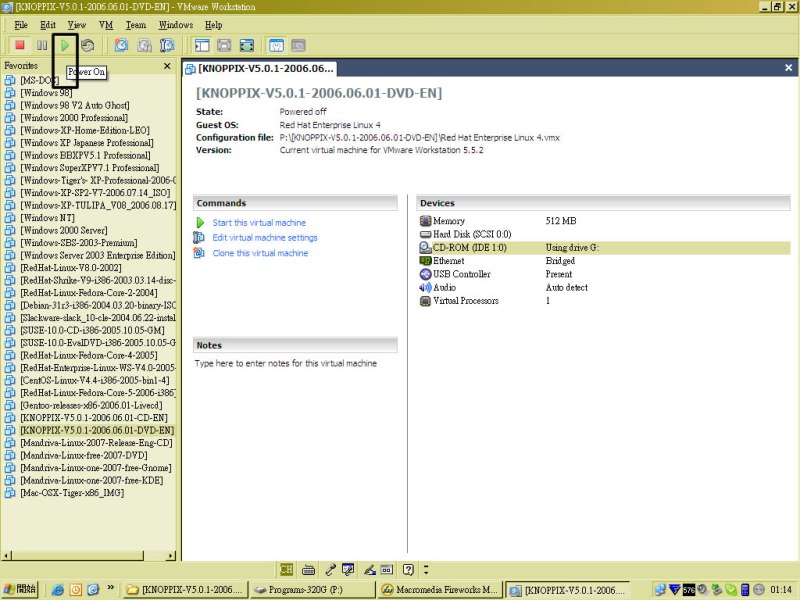Open the Team menu
This screenshot has width=800, height=600.
click(x=136, y=24)
